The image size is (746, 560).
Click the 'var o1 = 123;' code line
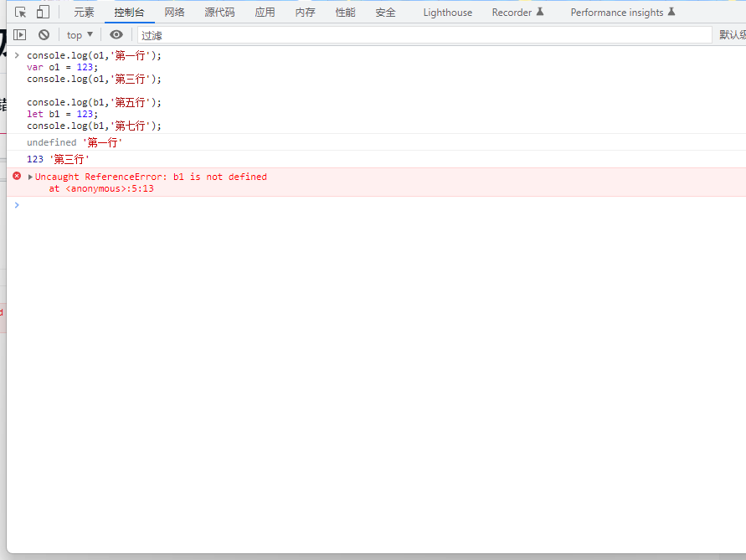click(62, 67)
